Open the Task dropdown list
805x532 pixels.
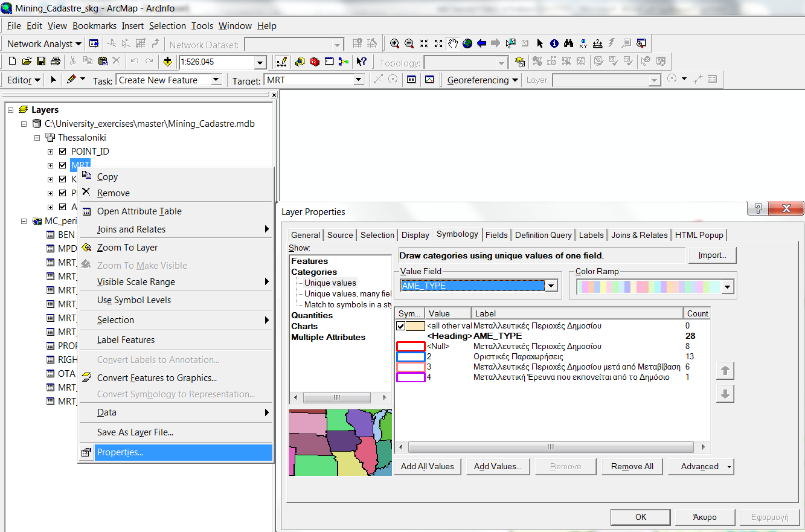coord(216,80)
